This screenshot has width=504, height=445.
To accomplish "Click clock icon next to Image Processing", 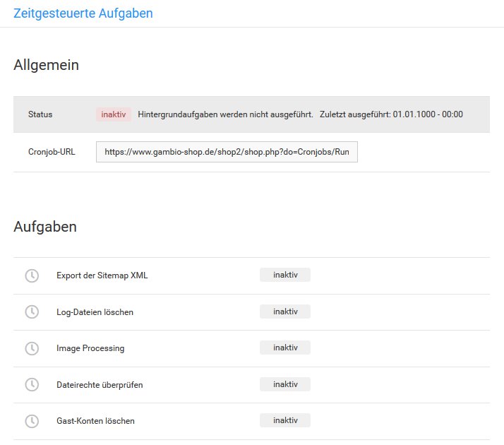I will 32,348.
